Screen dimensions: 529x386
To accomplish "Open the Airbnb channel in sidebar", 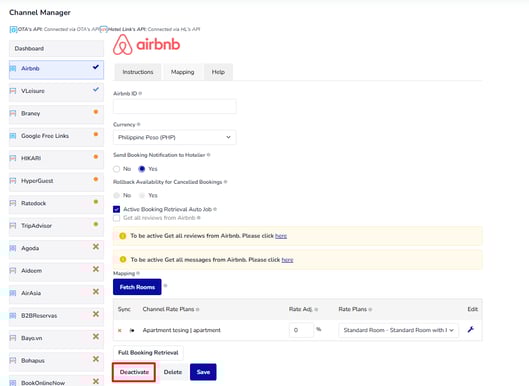I will click(x=56, y=70).
